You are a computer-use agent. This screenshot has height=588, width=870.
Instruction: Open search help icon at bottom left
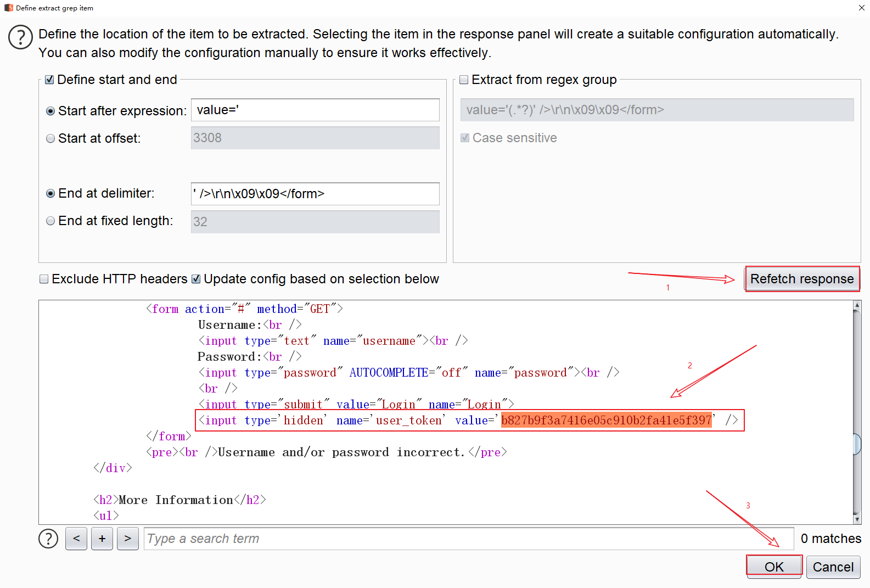[x=48, y=539]
